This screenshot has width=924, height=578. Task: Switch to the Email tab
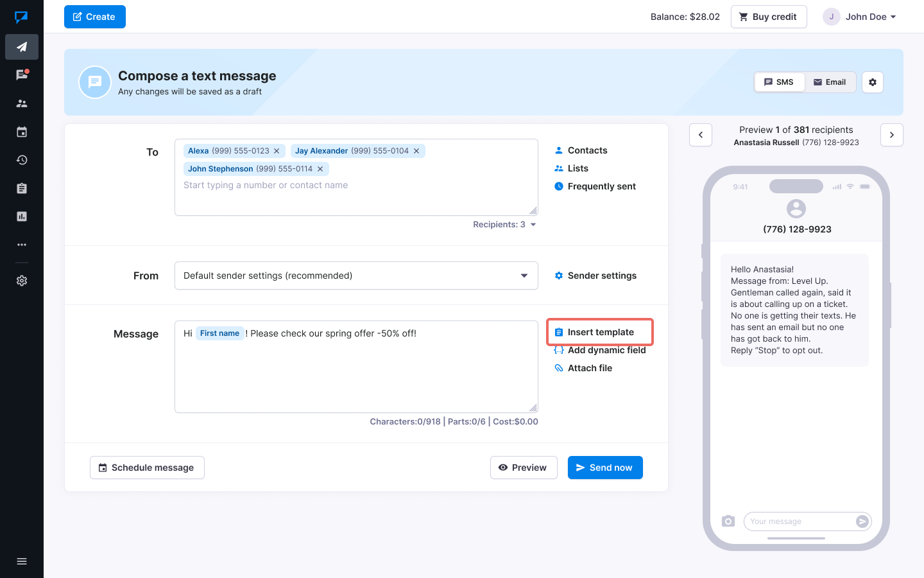pyautogui.click(x=830, y=82)
